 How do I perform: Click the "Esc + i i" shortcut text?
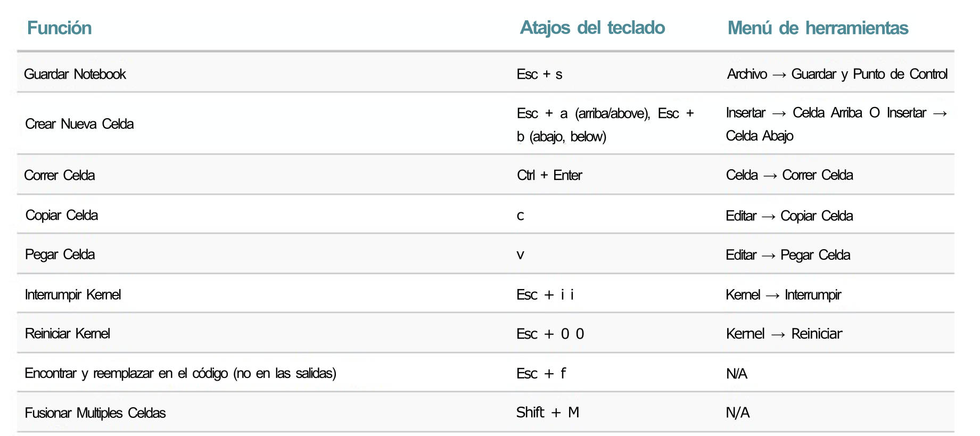pyautogui.click(x=545, y=294)
